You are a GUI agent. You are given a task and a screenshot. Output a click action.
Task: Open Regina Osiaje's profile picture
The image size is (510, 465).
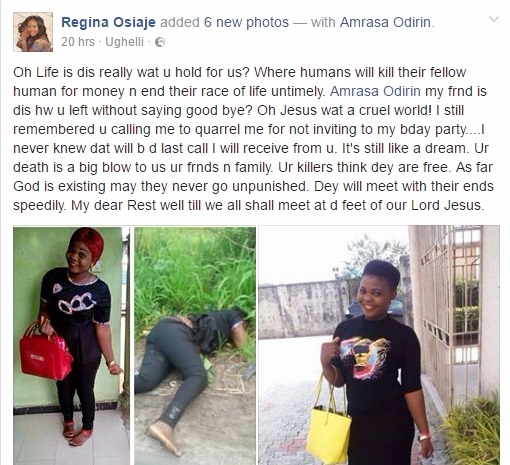point(33,32)
